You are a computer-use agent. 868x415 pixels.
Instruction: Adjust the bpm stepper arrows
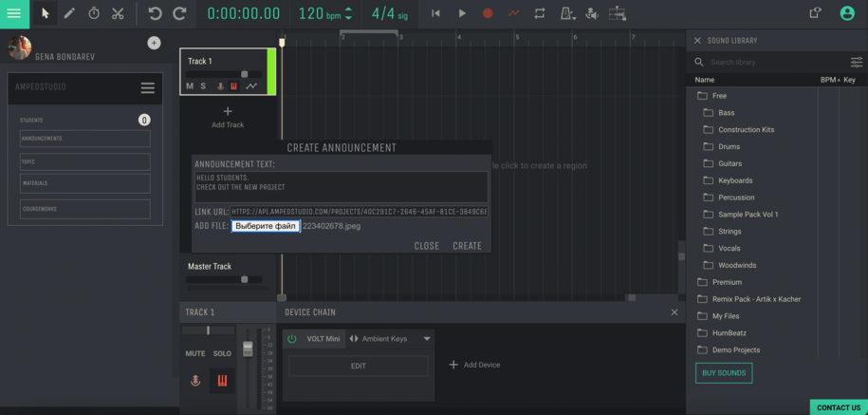click(x=348, y=14)
